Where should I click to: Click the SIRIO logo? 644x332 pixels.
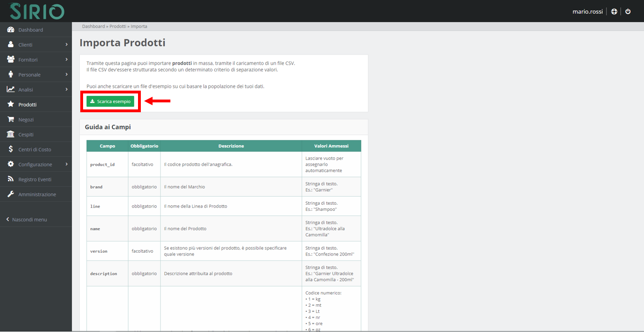click(37, 11)
